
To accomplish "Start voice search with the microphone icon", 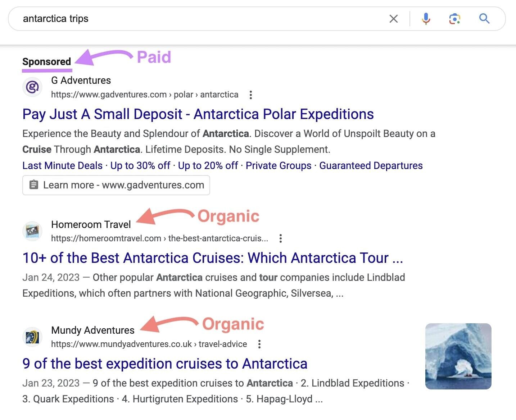I will (x=426, y=19).
